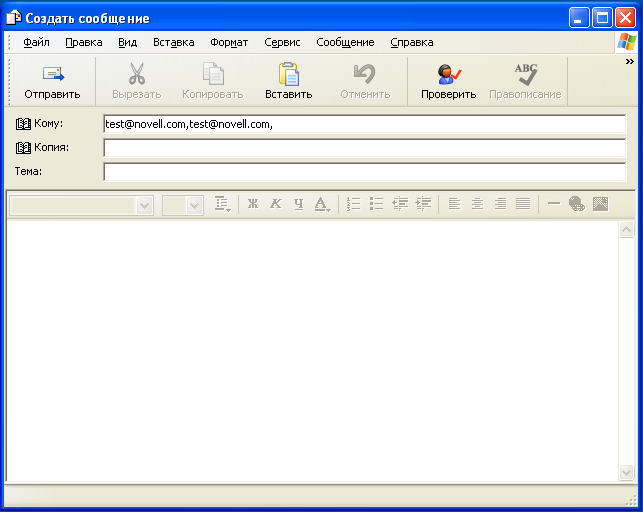This screenshot has width=643, height=512.
Task: Insert horizontal line
Action: [554, 203]
